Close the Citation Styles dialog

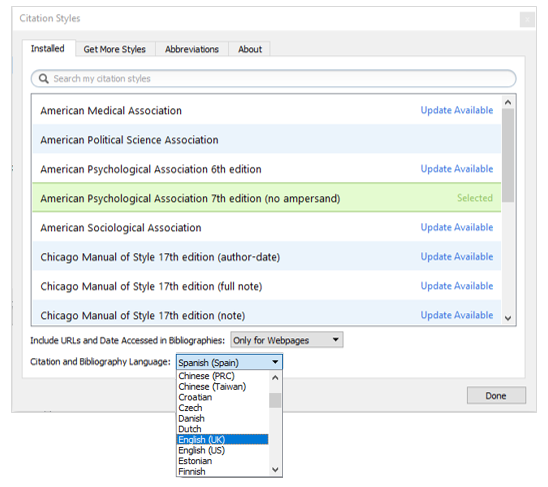527,20
